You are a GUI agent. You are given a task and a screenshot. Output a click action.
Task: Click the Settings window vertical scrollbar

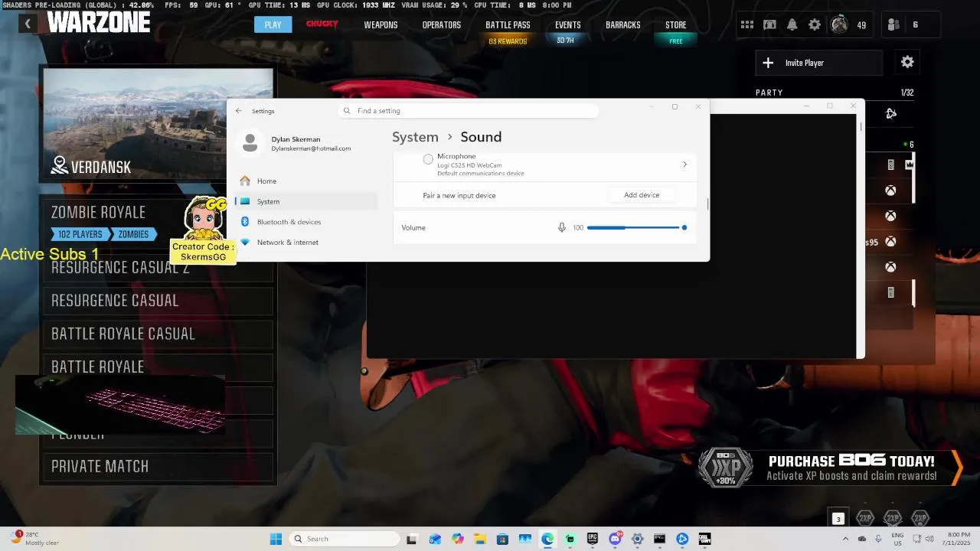tap(707, 204)
